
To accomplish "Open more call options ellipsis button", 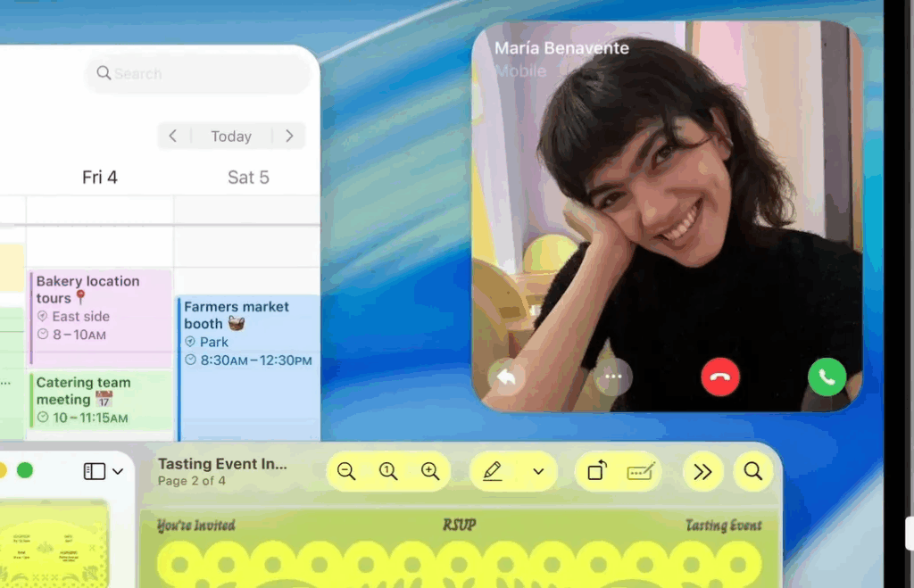I will [613, 377].
